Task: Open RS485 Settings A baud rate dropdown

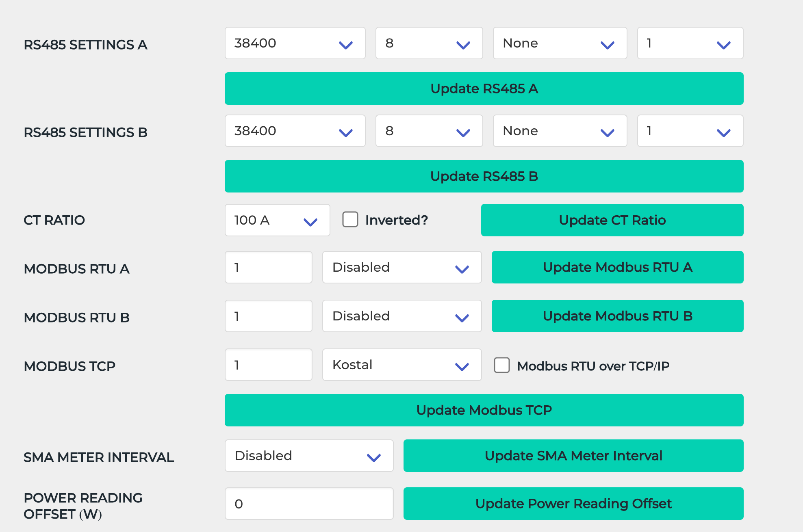Action: 295,43
